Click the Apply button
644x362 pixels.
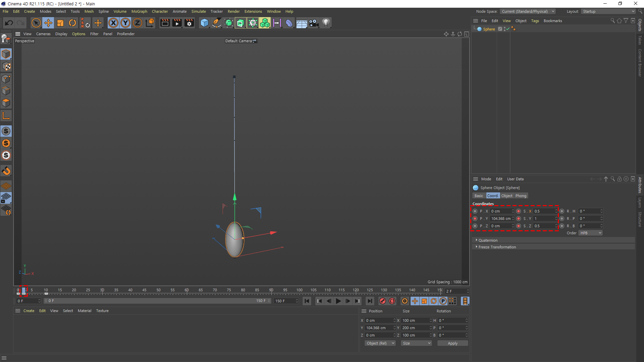pos(452,343)
